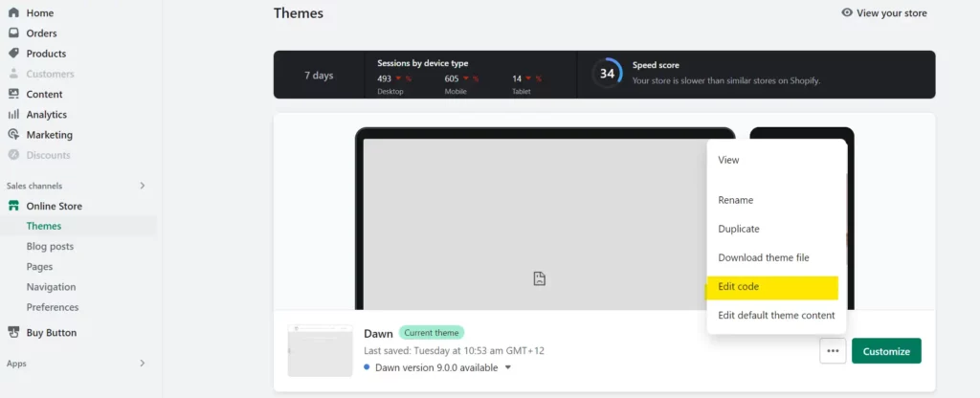Go to Home in the sidebar

(x=40, y=13)
